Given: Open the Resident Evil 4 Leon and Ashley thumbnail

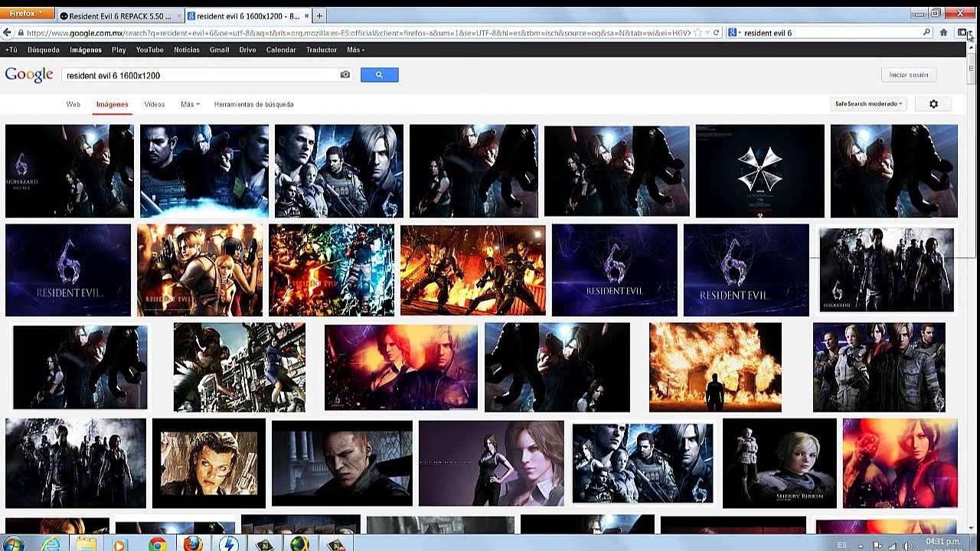Looking at the screenshot, I should (x=200, y=270).
